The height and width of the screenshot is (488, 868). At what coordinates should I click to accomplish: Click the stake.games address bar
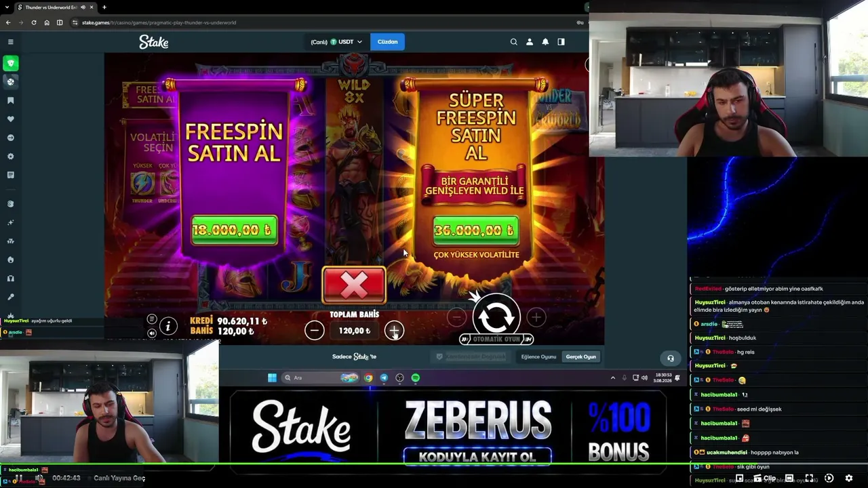click(325, 22)
